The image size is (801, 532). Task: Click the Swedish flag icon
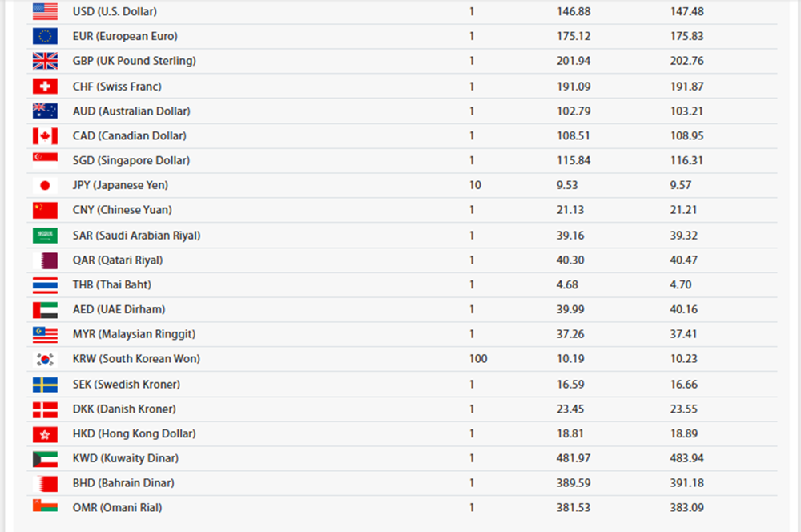point(45,385)
